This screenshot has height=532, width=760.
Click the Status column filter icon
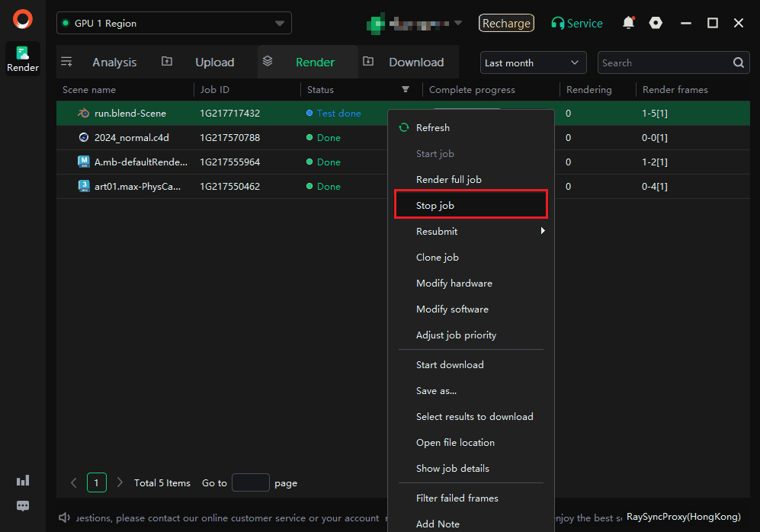pos(406,90)
